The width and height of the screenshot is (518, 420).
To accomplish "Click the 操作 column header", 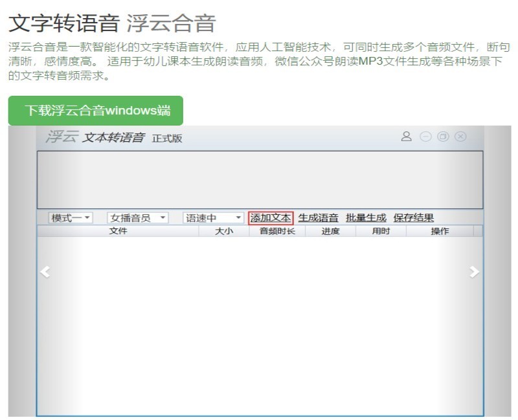I will (440, 231).
